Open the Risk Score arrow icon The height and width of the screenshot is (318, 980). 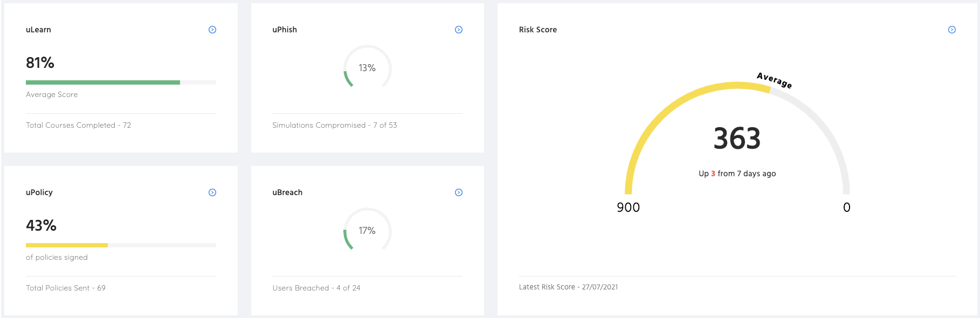tap(953, 30)
